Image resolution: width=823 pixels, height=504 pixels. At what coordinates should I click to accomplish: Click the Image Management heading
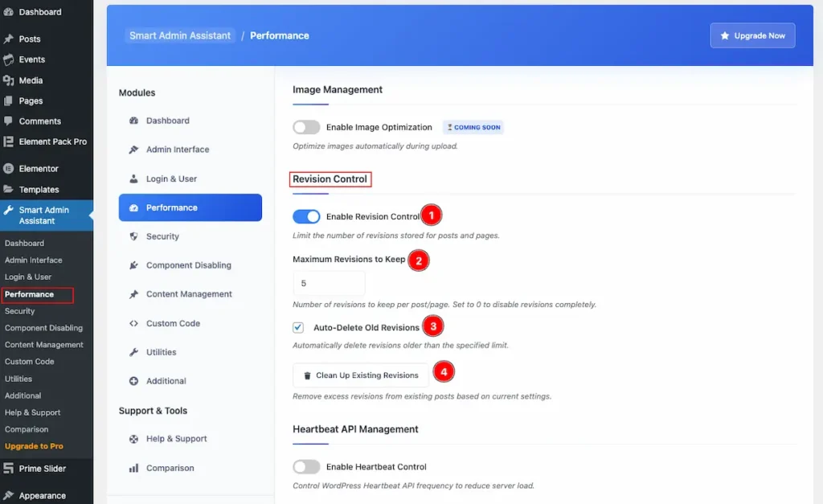(338, 90)
